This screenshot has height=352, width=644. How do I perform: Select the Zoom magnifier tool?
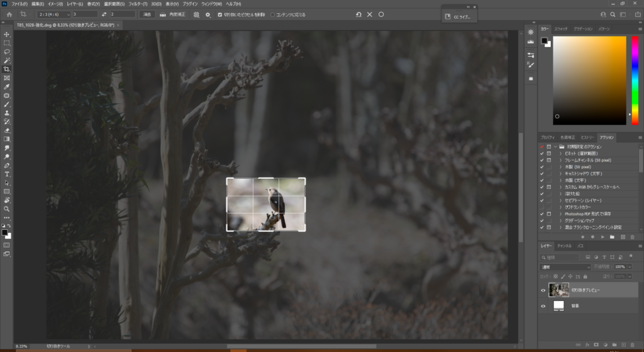(x=7, y=208)
